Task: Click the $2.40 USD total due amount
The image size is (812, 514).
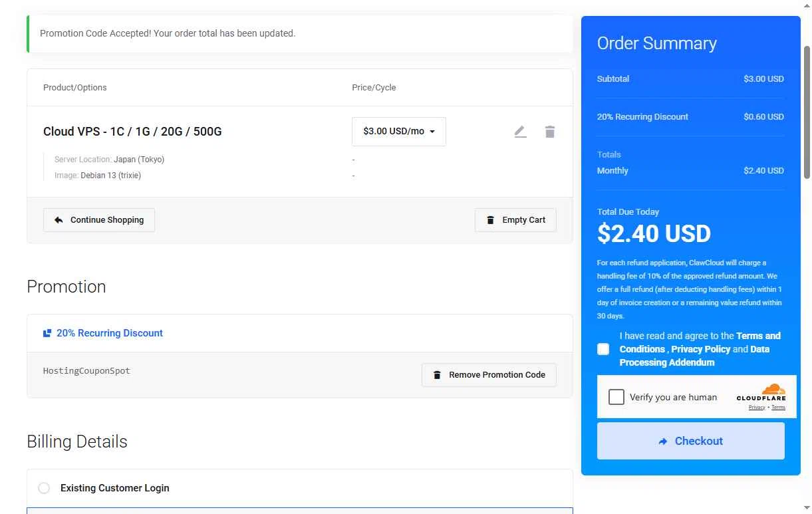Action: (x=654, y=233)
